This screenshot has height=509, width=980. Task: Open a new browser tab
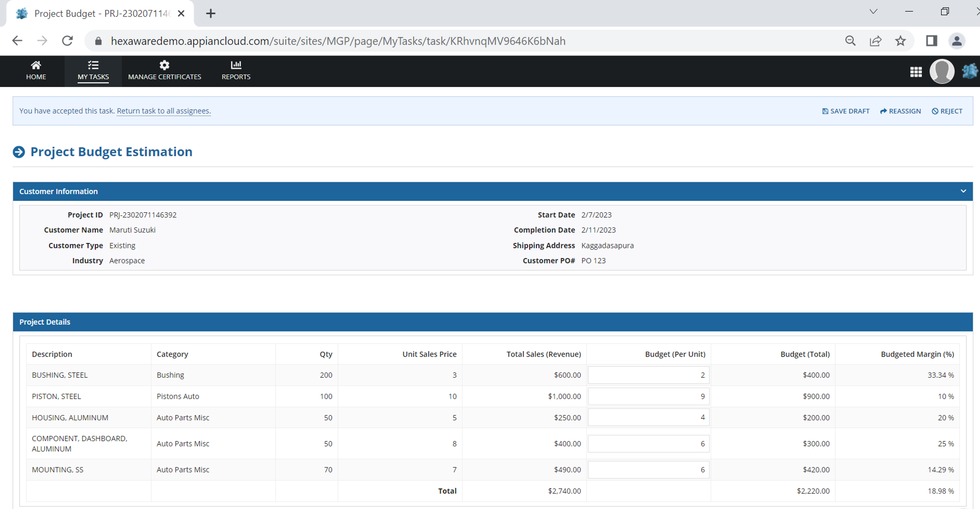click(x=210, y=13)
